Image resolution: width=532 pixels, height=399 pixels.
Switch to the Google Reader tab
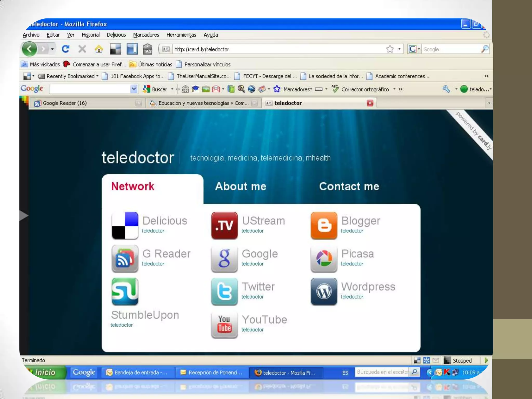65,103
